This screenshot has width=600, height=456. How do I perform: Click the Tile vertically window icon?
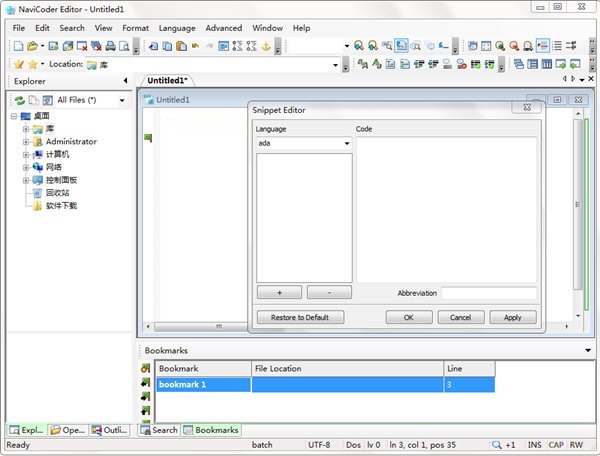click(547, 64)
